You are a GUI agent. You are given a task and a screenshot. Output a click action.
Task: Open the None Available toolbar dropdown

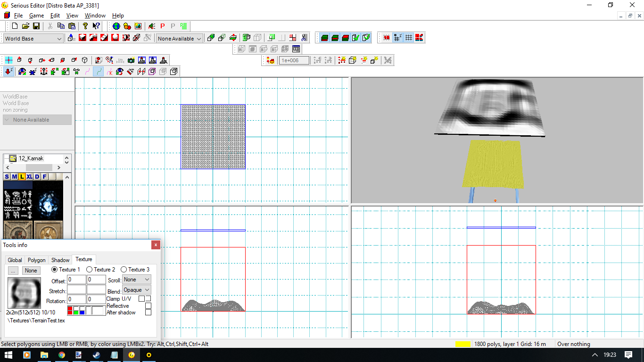point(180,39)
